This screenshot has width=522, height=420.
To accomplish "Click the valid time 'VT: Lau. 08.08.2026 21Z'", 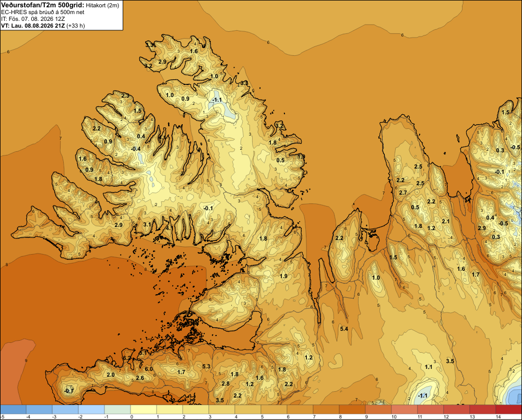I will click(33, 26).
